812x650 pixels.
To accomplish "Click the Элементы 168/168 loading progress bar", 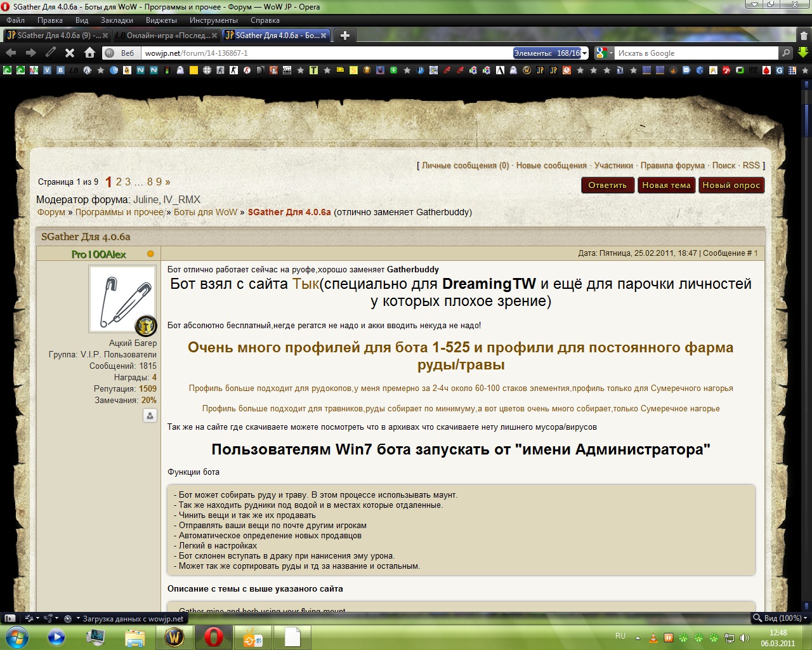I will [x=547, y=53].
